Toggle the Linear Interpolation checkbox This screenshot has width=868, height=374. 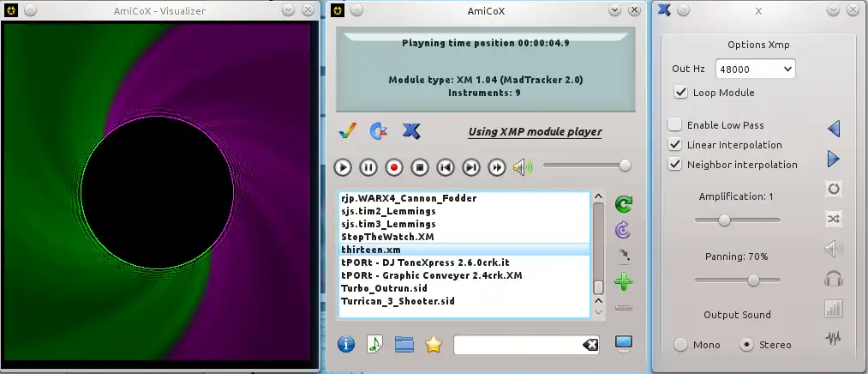coord(675,145)
